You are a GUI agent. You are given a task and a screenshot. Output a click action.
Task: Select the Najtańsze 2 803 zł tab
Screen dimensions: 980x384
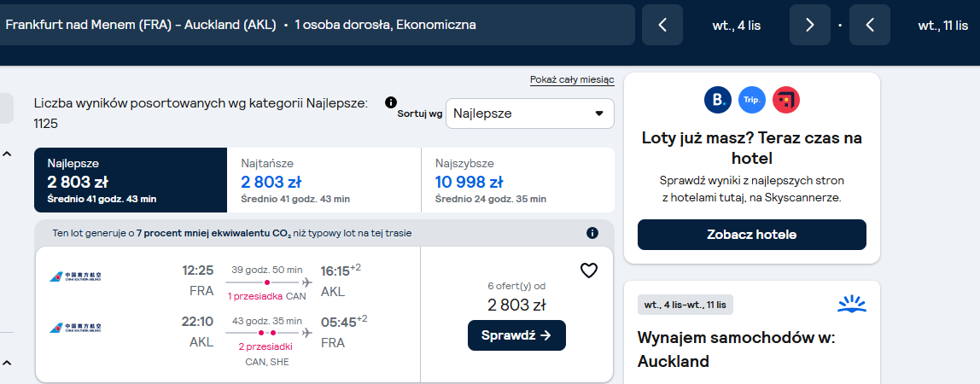324,180
